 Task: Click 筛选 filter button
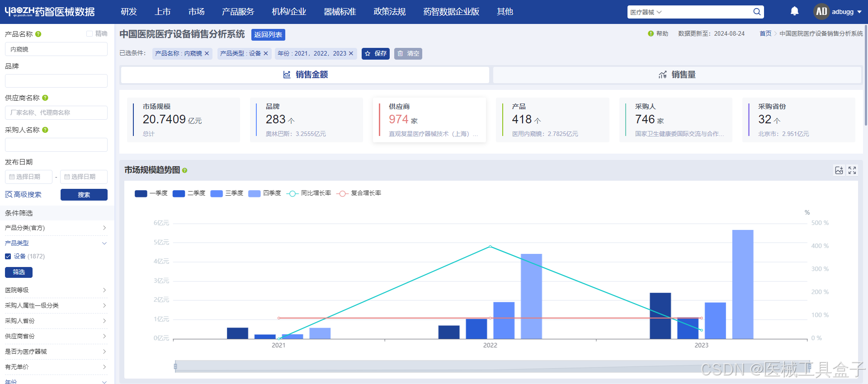click(19, 272)
